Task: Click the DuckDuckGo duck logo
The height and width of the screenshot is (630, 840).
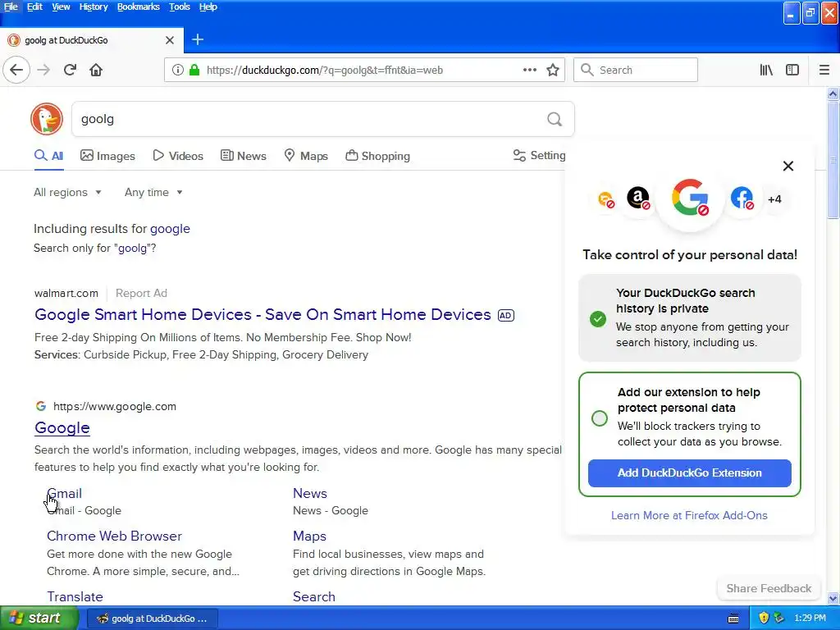Action: tap(47, 119)
